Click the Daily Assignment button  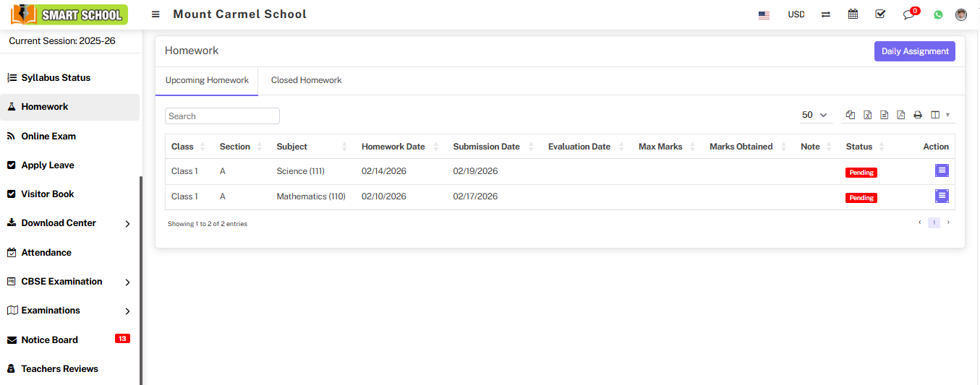[x=914, y=51]
